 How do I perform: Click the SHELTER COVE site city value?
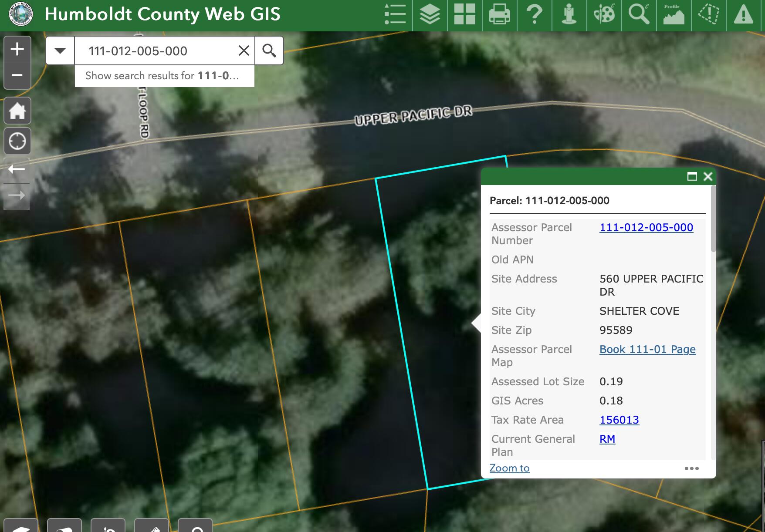[x=639, y=311]
